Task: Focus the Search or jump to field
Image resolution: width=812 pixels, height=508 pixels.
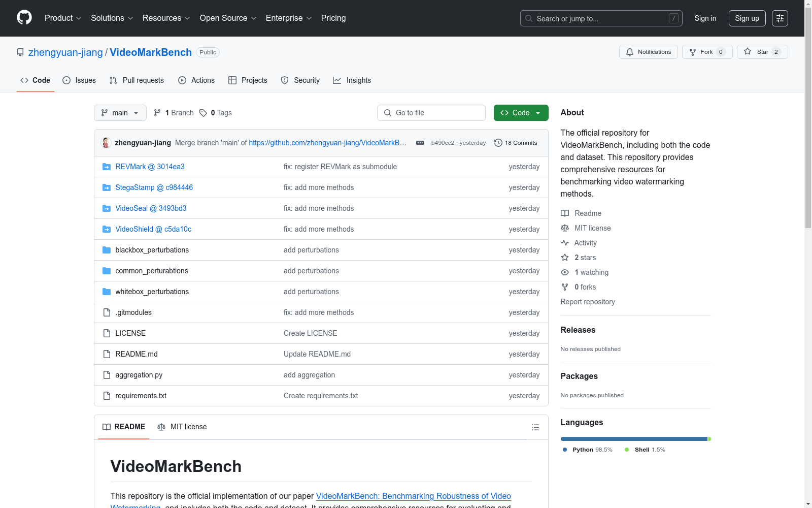Action: [x=601, y=18]
